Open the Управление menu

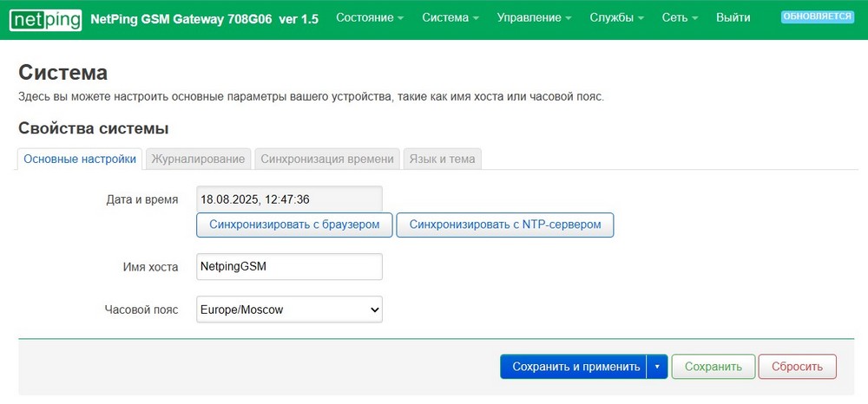[534, 18]
